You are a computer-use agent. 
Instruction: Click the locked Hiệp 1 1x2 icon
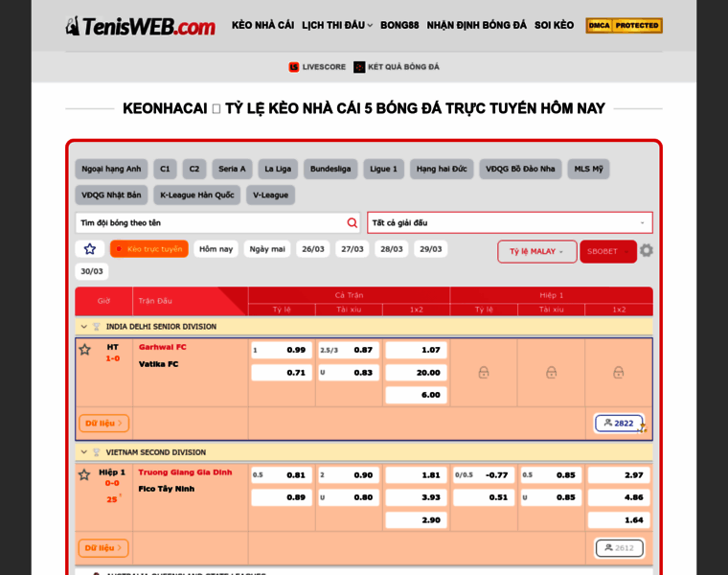(619, 373)
